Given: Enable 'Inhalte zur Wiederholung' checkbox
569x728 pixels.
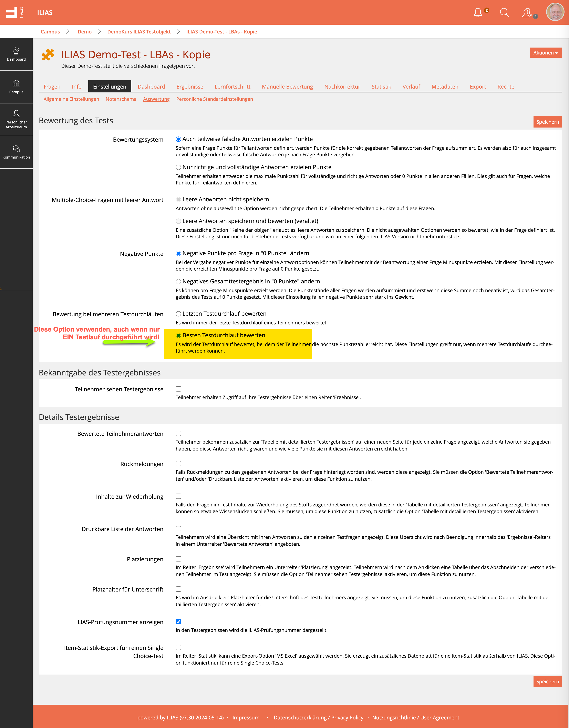Looking at the screenshot, I should (x=179, y=496).
